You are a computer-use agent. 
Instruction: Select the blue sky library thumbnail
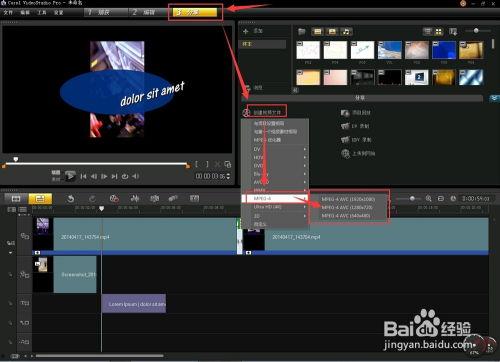coord(390,50)
